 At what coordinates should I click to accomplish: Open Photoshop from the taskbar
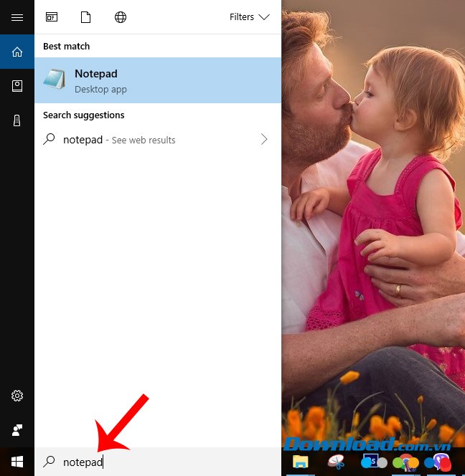tap(371, 462)
